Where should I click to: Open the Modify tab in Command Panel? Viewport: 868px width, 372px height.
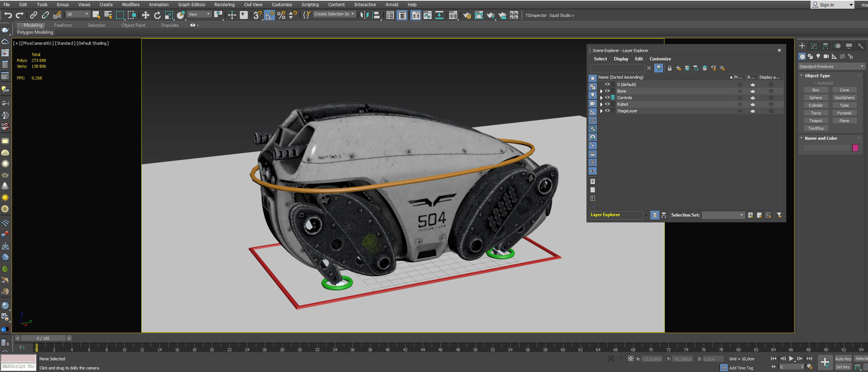click(x=814, y=46)
